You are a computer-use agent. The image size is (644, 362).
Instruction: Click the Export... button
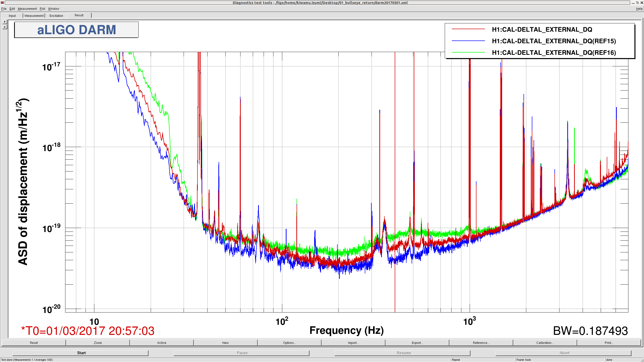(417, 343)
